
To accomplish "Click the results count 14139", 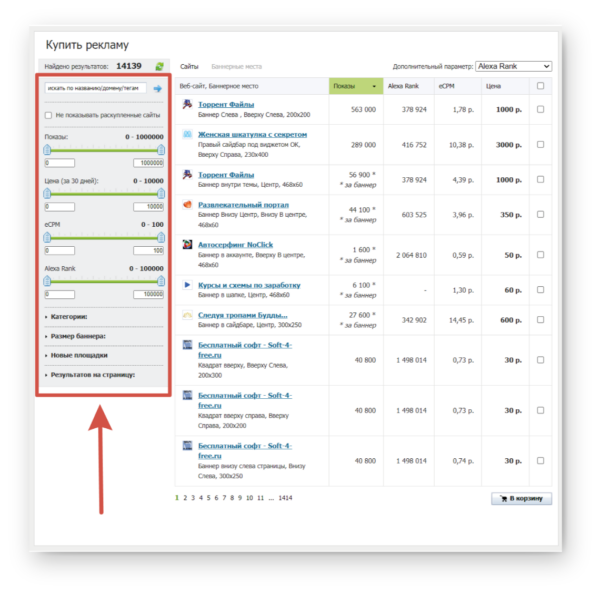I will pyautogui.click(x=129, y=66).
